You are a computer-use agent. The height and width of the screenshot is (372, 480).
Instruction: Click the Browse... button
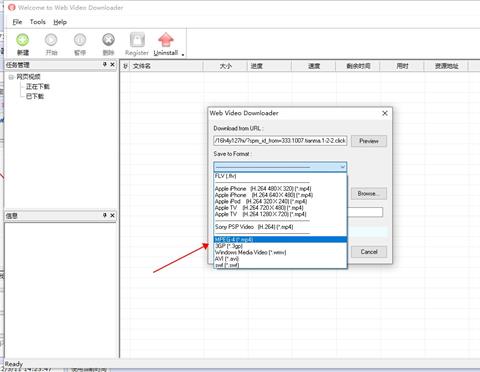pyautogui.click(x=369, y=194)
